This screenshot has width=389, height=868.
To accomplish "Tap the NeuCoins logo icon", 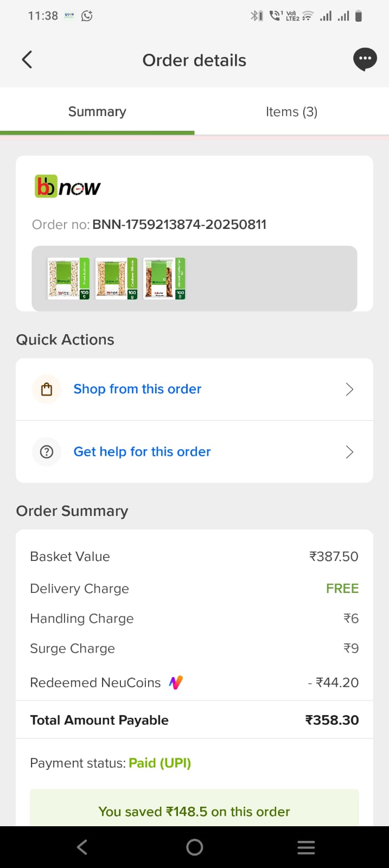I will pos(176,682).
